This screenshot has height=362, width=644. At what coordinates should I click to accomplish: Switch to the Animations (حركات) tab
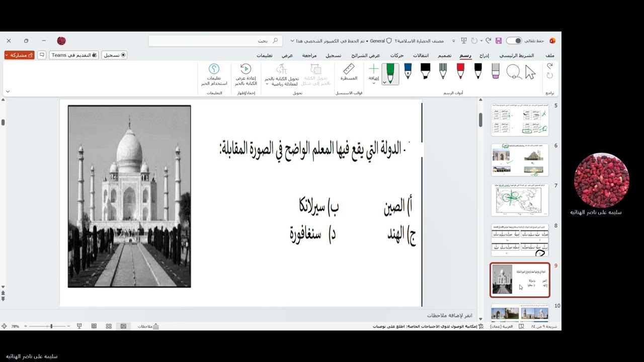tap(397, 55)
